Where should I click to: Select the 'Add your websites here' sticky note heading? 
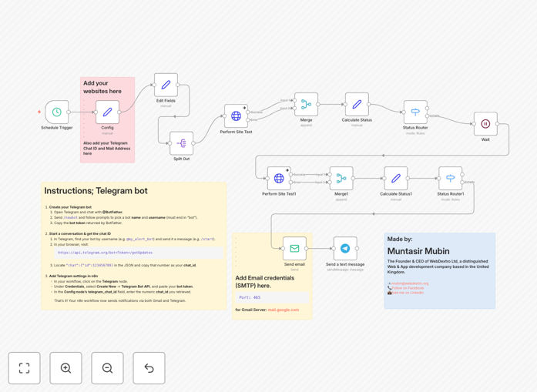102,87
